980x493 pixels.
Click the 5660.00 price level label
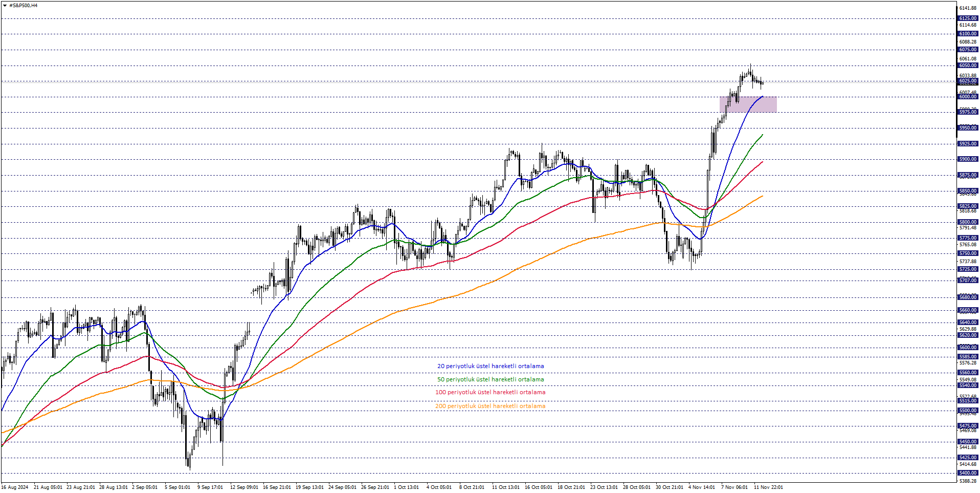[968, 310]
